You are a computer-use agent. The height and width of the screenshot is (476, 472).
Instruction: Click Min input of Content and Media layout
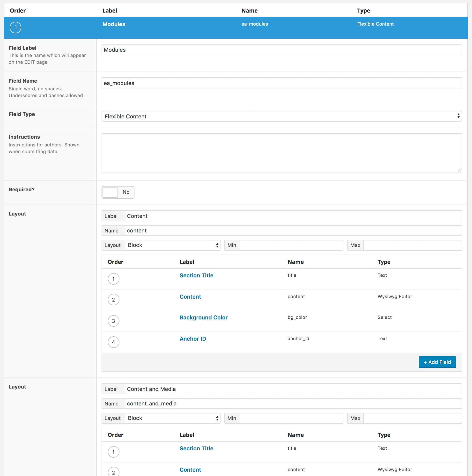(x=291, y=418)
